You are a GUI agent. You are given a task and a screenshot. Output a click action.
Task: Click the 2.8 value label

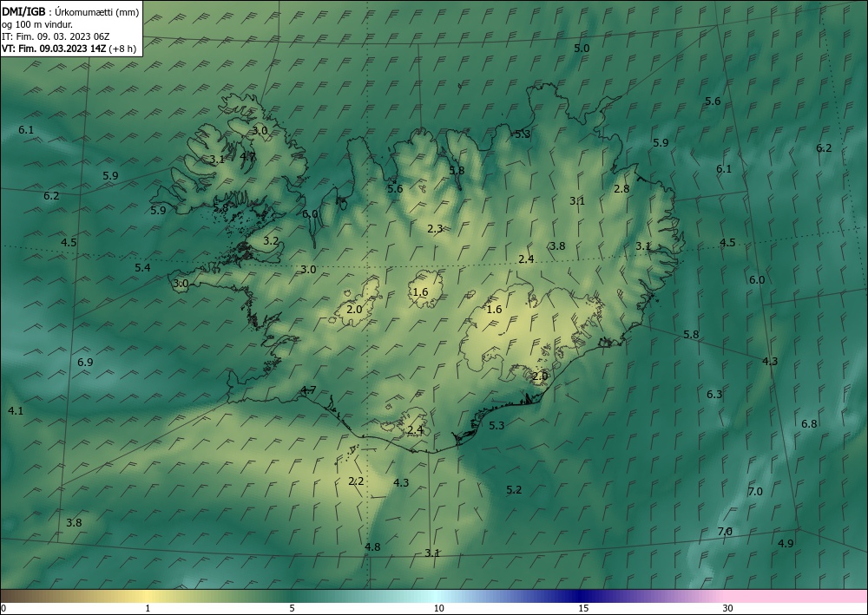[x=621, y=188]
